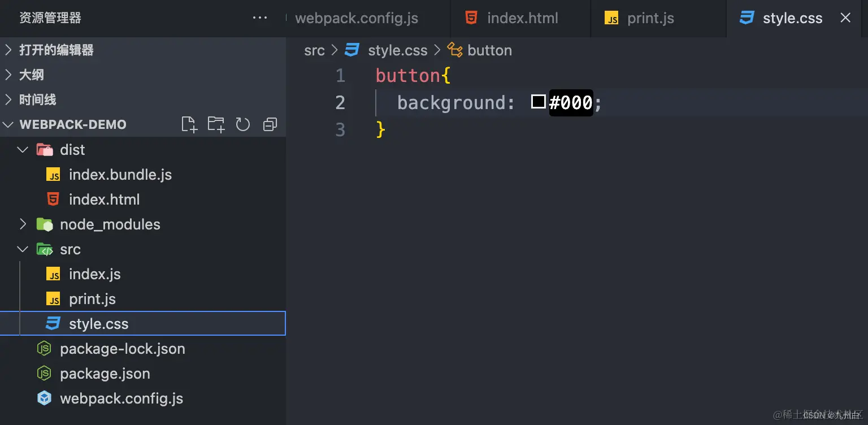The width and height of the screenshot is (868, 425).
Task: Collapse the WEBPACK-DEMO project section
Action: pos(8,125)
